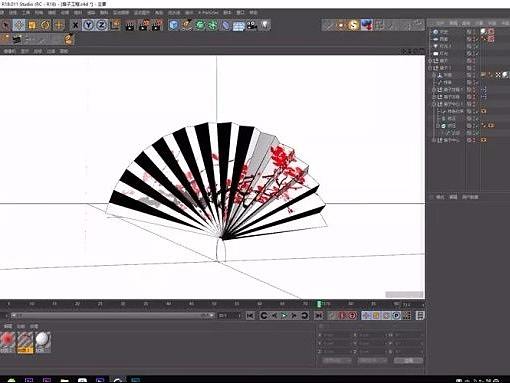Click the last-used tool plus icon
Viewport: 510px width, 383px height.
click(x=59, y=25)
